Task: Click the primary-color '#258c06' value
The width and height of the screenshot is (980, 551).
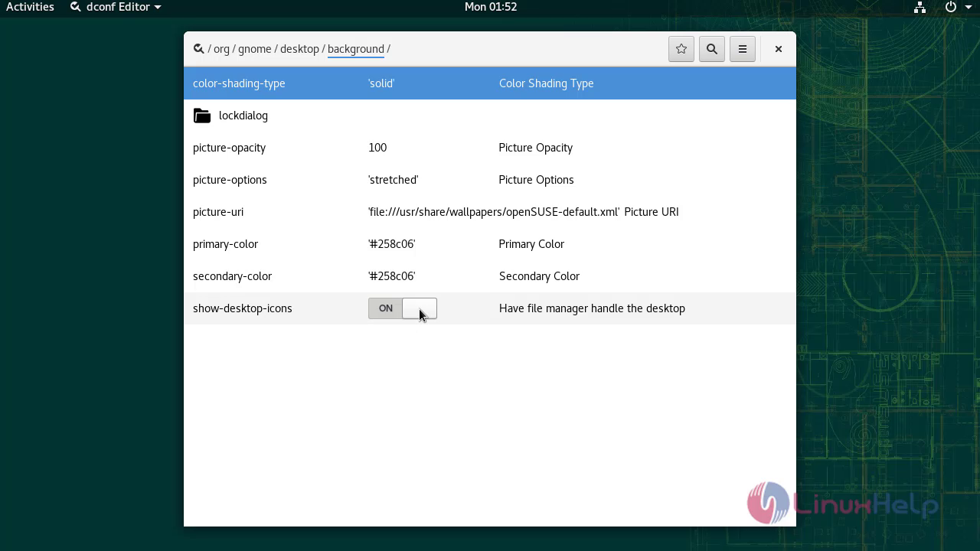Action: (x=392, y=244)
